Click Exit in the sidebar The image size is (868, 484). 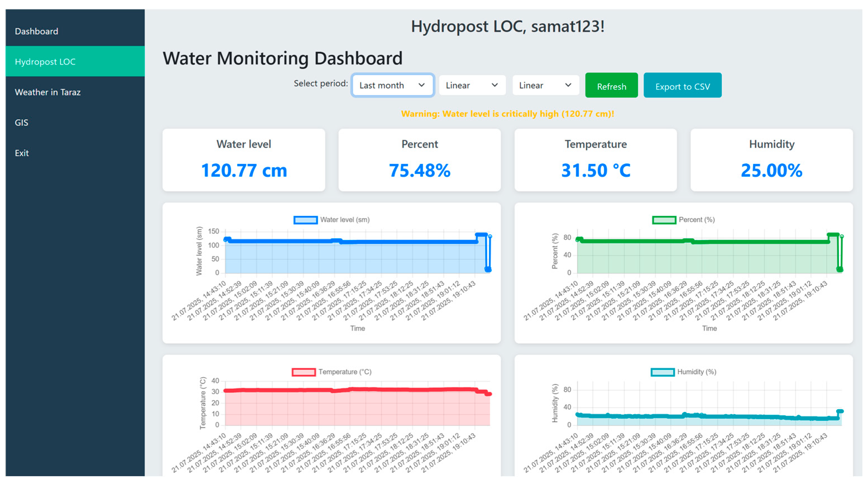(x=21, y=153)
